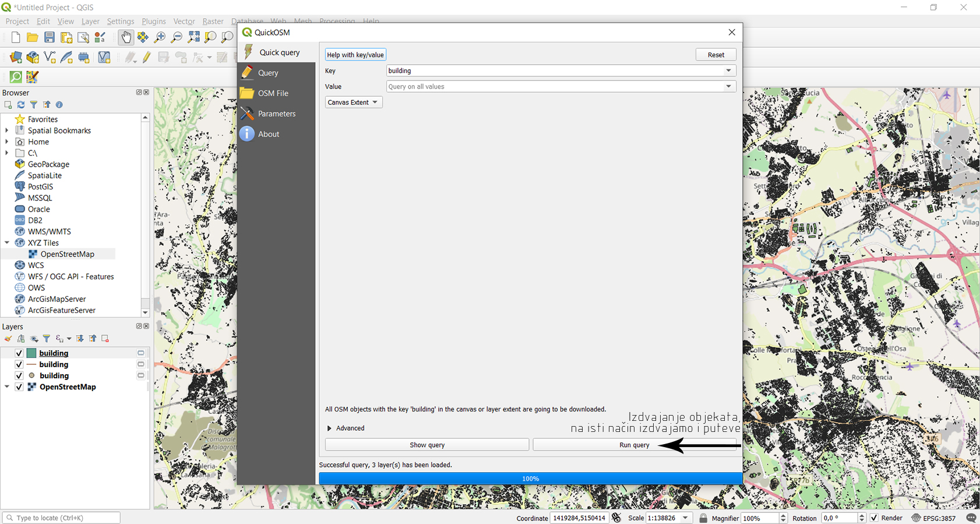Viewport: 980px width, 524px height.
Task: Open the Scale dropdown in status bar
Action: (x=686, y=518)
